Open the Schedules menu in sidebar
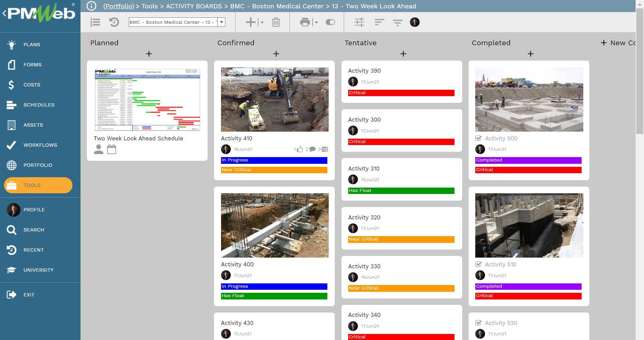644x340 pixels. click(x=39, y=105)
